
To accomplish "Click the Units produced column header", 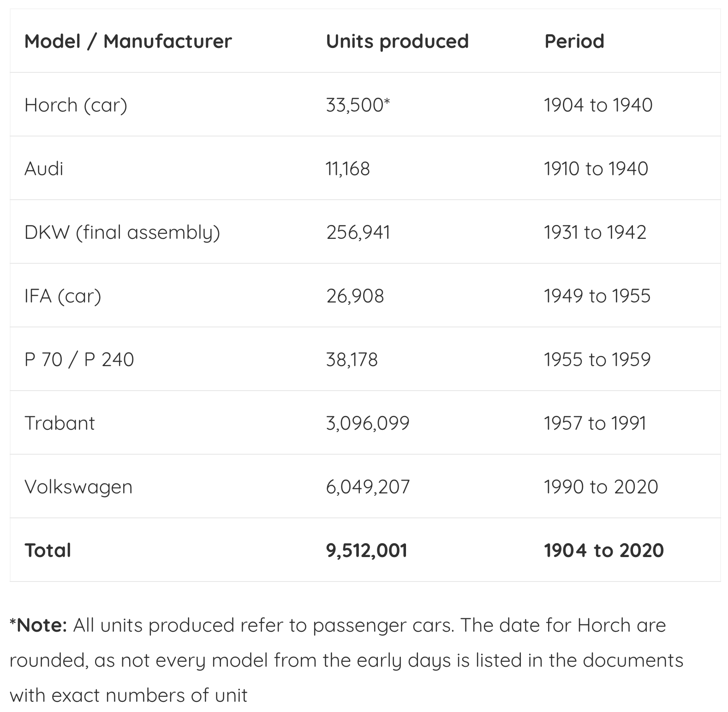I will pyautogui.click(x=397, y=41).
